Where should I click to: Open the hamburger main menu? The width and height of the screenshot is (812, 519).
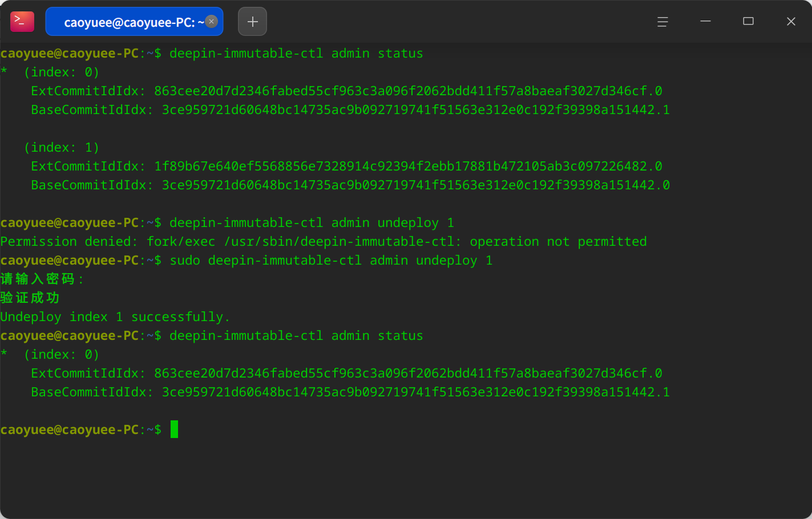(x=662, y=22)
